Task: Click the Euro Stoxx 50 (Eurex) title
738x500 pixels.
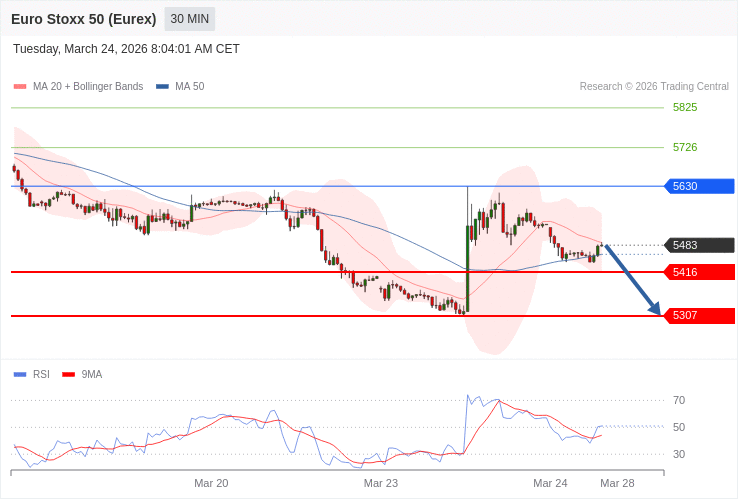Action: click(83, 19)
